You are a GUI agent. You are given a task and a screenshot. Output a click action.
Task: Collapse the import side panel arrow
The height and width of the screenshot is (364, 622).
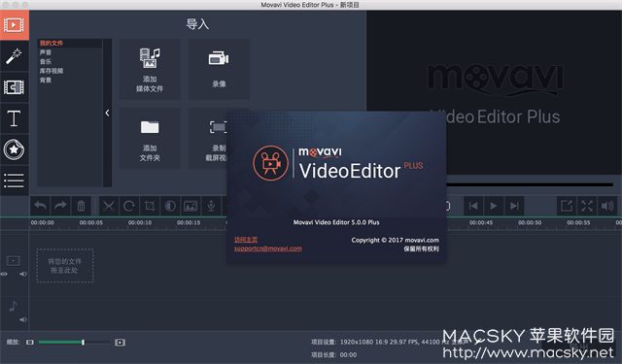[107, 113]
